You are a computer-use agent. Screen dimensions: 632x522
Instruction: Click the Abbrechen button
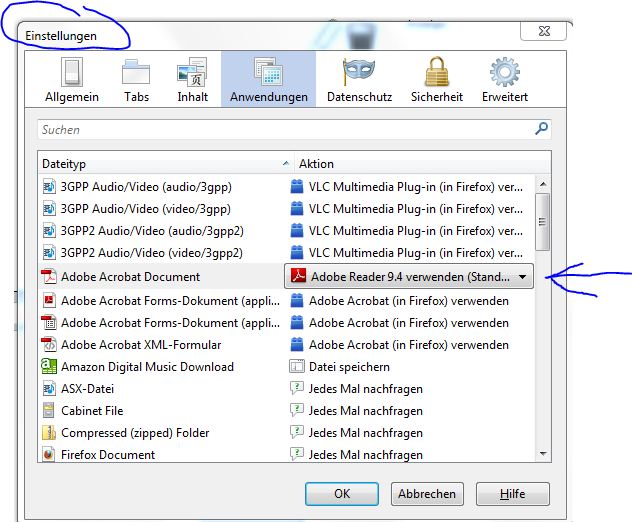pos(427,494)
